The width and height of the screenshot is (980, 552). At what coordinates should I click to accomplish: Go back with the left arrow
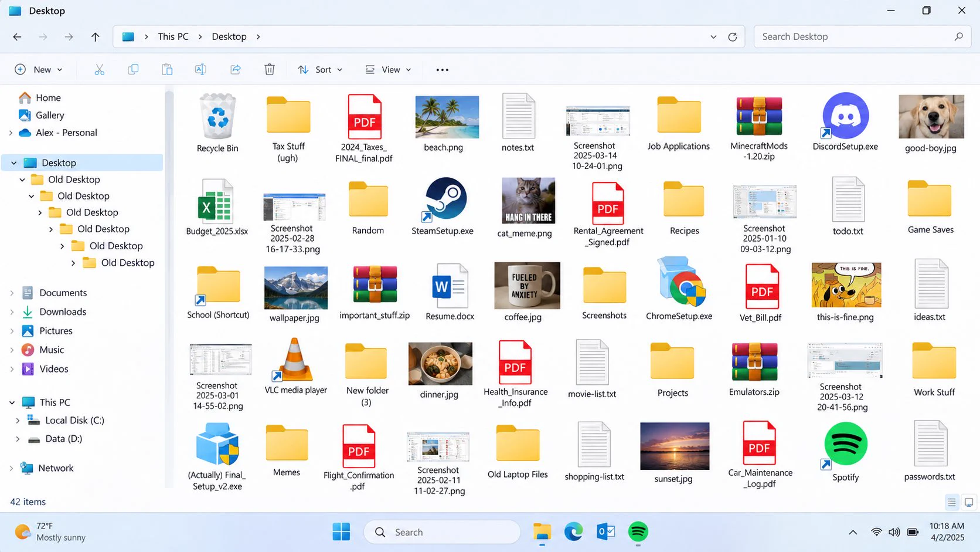pyautogui.click(x=17, y=37)
